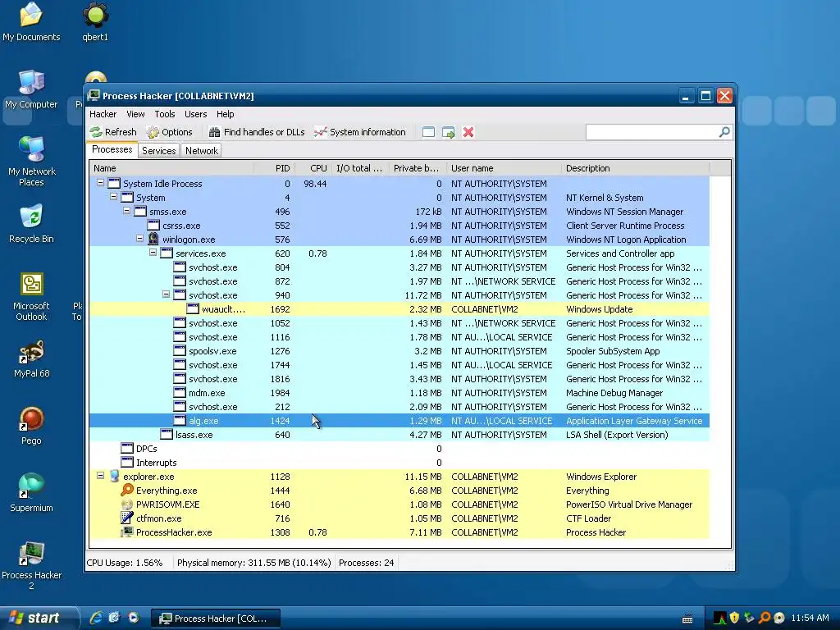Click the find window and thread icon

449,132
